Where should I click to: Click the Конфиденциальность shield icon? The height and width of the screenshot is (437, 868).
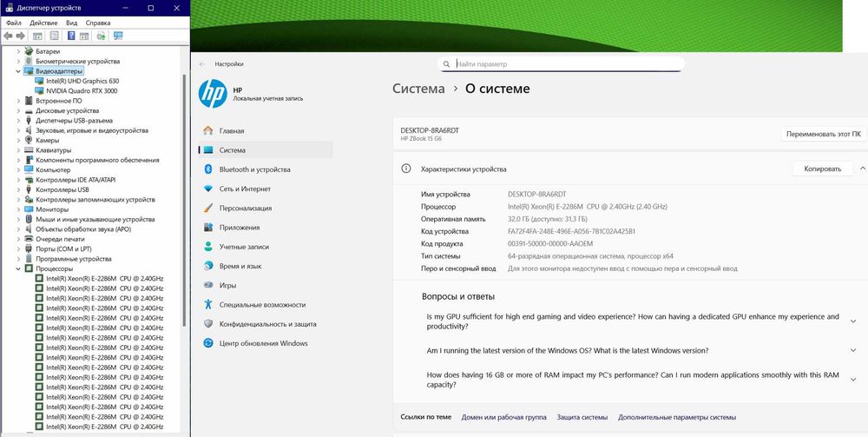coord(208,324)
